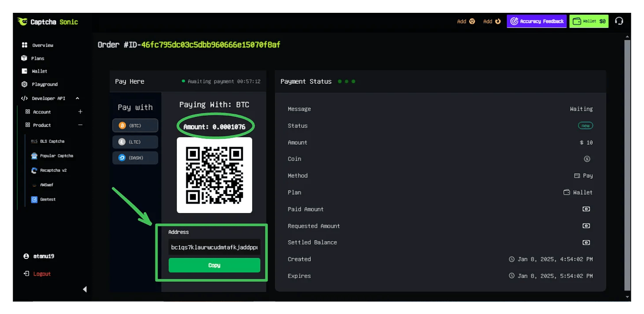Screen dimensions: 644x314
Task: Collapse the Developer API section
Action: pos(77,98)
